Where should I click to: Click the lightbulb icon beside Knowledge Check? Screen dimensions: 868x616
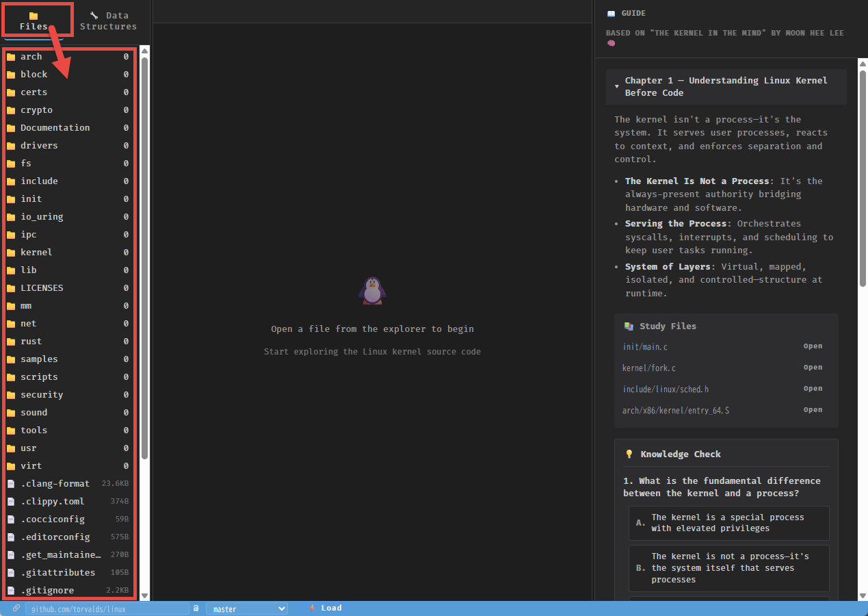[x=629, y=454]
